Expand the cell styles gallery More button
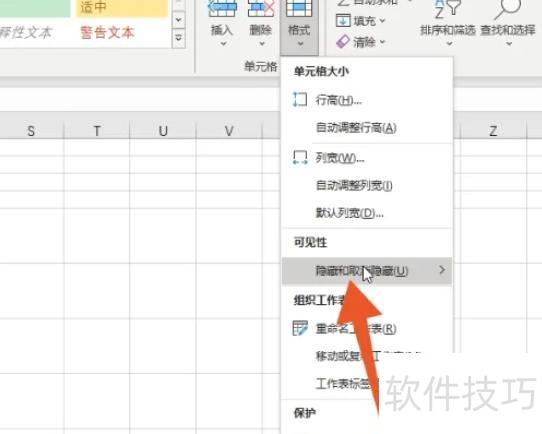542x434 pixels. 178,38
